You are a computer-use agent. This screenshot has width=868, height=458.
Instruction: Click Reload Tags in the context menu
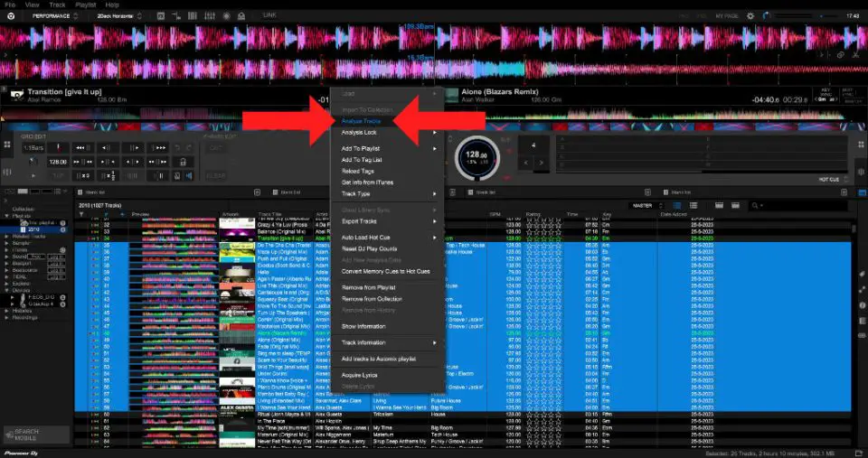click(x=358, y=171)
